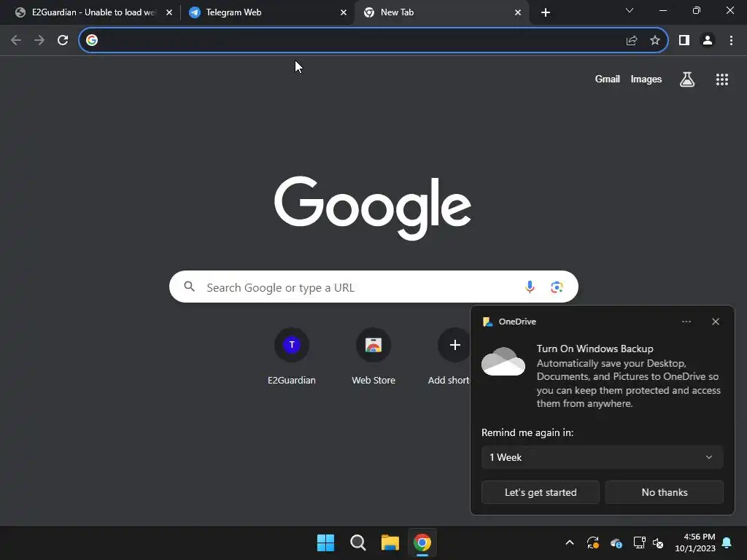The width and height of the screenshot is (747, 560).
Task: Close the E2Guardian tab
Action: point(169,12)
